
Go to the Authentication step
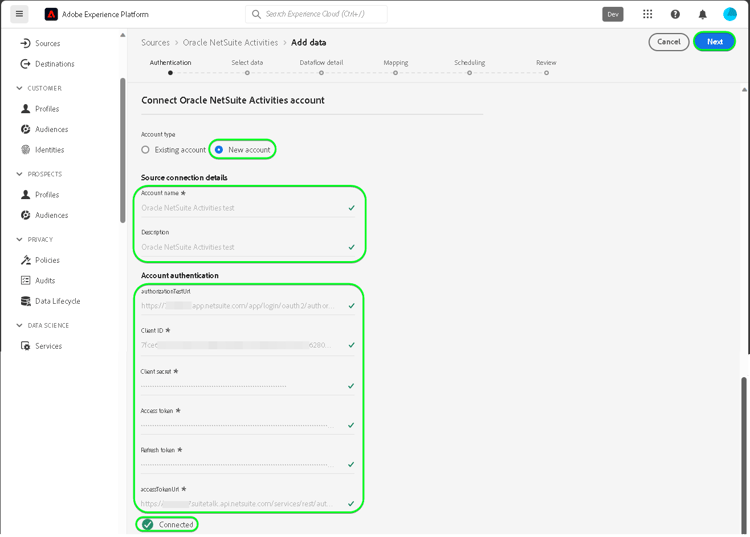(x=170, y=67)
